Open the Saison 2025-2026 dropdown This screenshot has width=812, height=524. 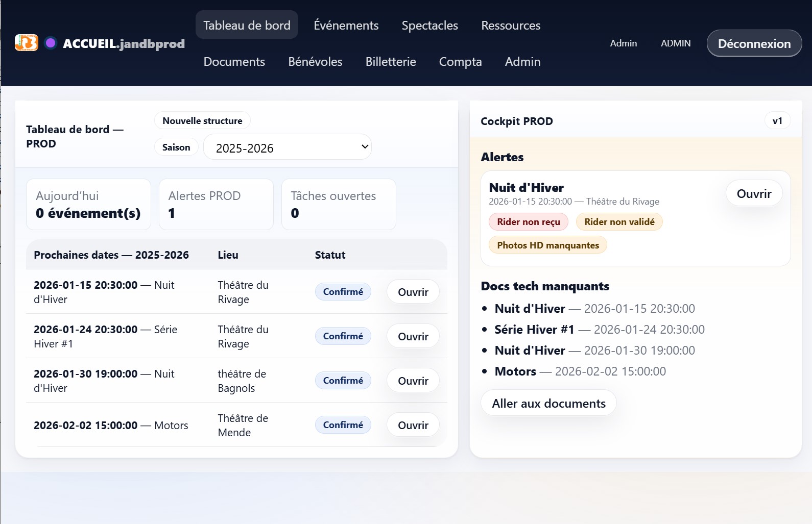(287, 147)
